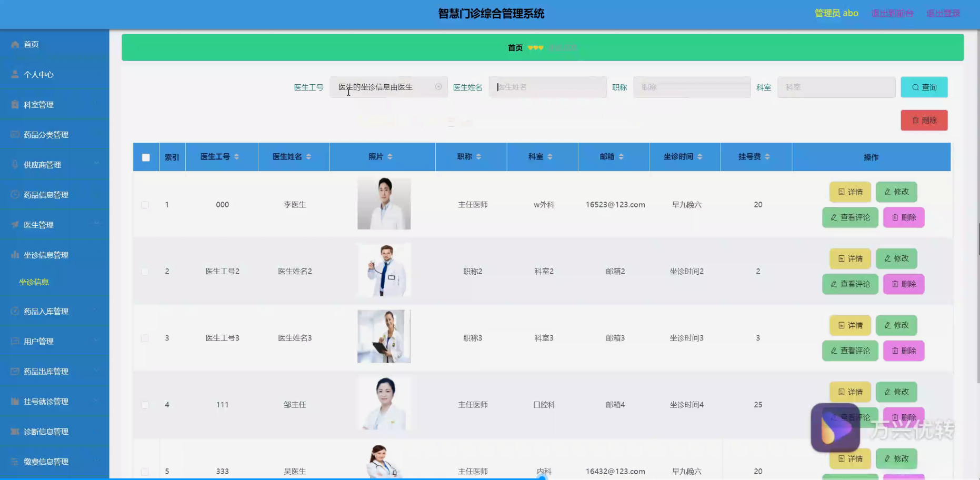Click the email cell 16523@123.com
This screenshot has height=480, width=980.
coord(615,205)
